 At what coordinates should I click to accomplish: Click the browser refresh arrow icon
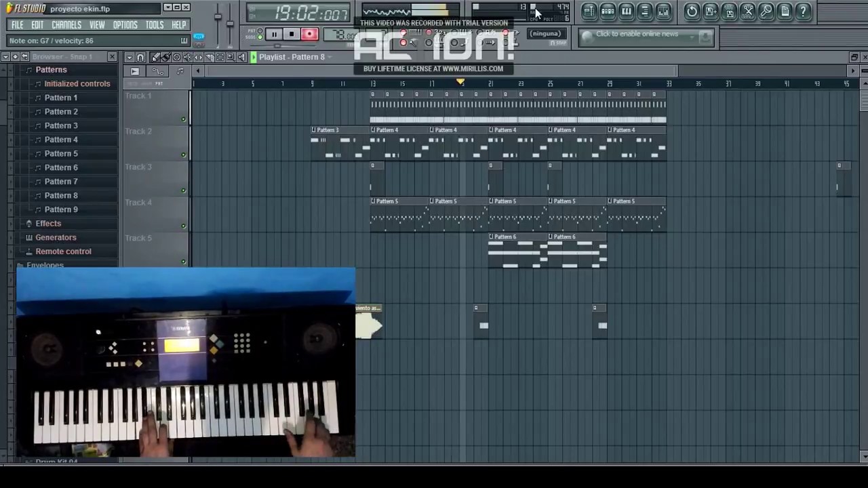pyautogui.click(x=24, y=57)
